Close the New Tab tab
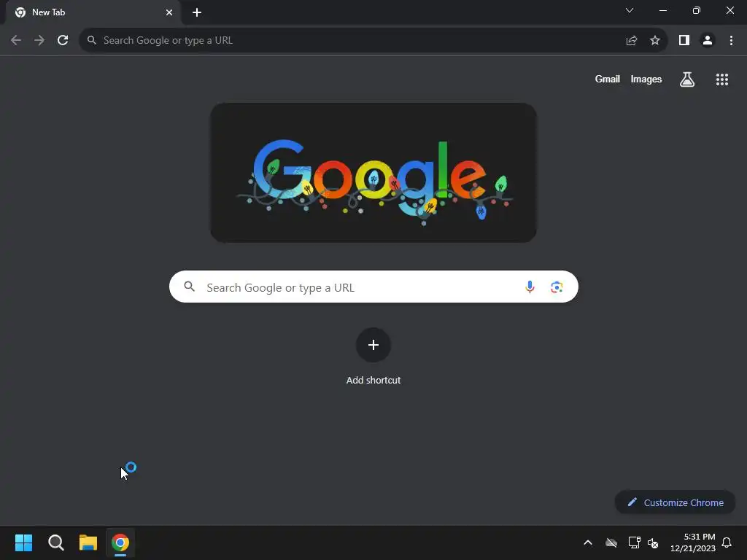747x560 pixels. [169, 12]
